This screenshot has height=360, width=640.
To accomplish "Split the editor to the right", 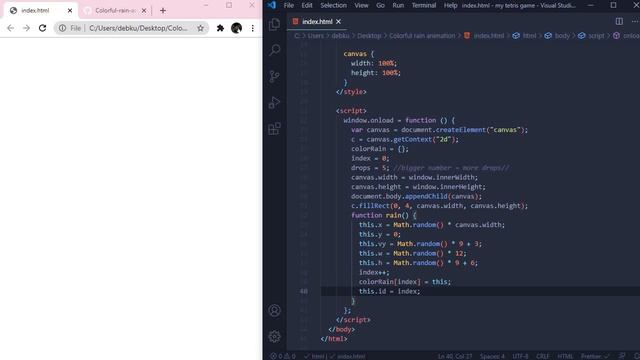I will click(x=619, y=21).
